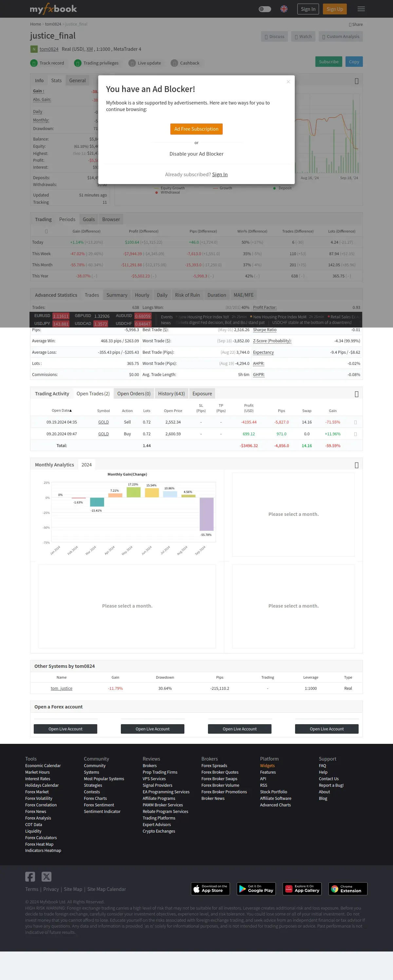Image resolution: width=393 pixels, height=980 pixels.
Task: Toggle the dark mode switch in header
Action: tap(265, 9)
